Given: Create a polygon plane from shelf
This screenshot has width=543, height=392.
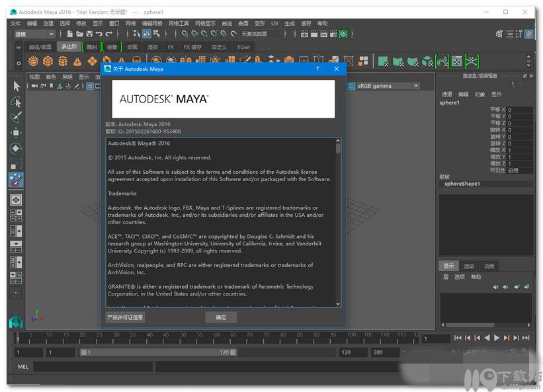Looking at the screenshot, I should 92,61.
